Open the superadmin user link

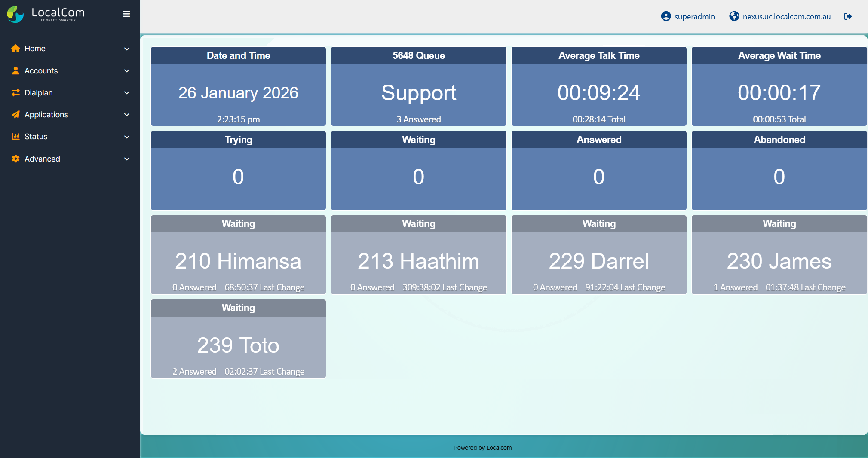[694, 17]
